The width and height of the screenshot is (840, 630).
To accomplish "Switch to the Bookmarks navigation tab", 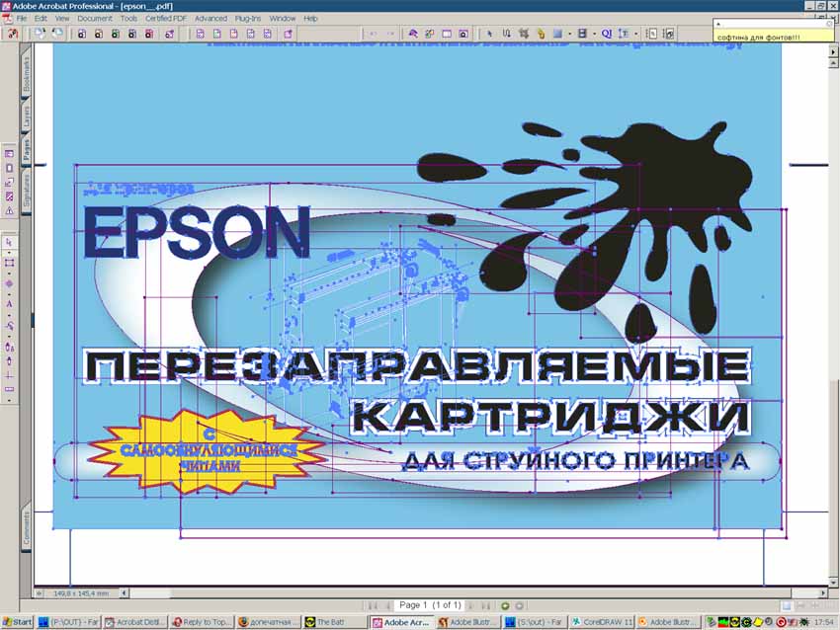I will point(27,73).
